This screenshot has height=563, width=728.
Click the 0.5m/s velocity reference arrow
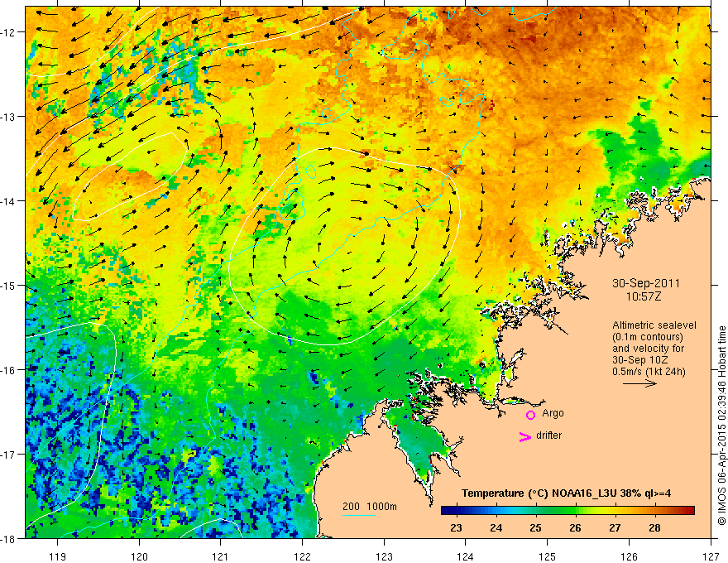639,383
